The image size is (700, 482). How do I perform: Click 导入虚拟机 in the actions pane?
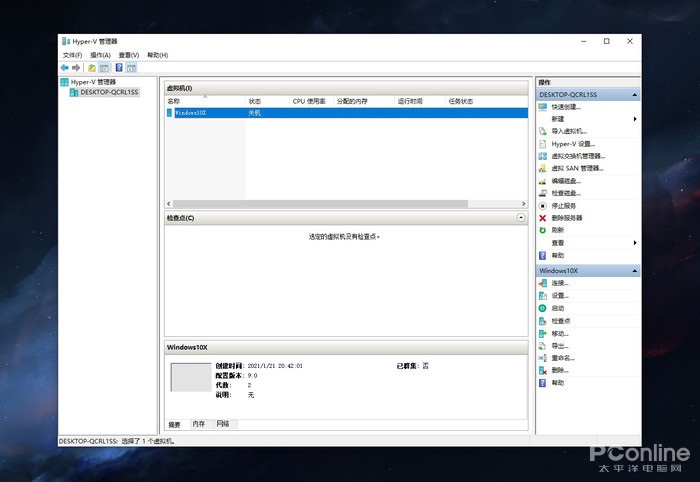pyautogui.click(x=569, y=131)
